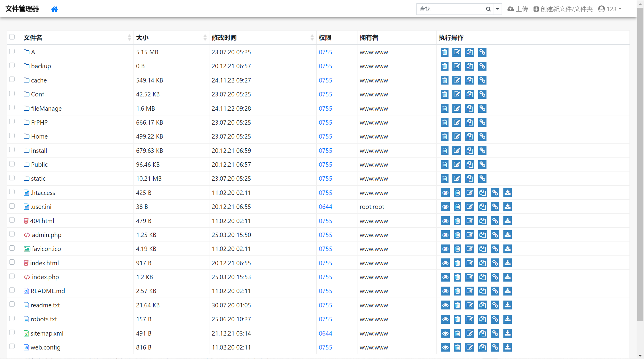Select checkbox for web.config
644x359 pixels.
click(12, 346)
